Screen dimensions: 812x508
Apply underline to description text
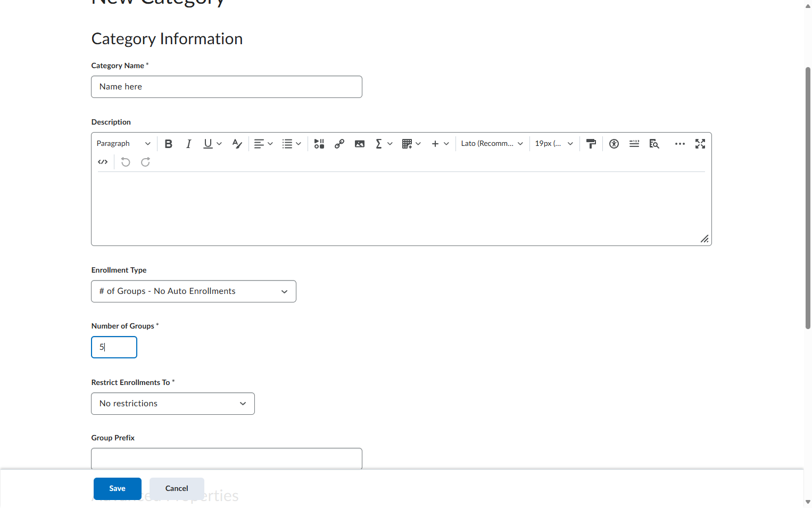coord(208,144)
